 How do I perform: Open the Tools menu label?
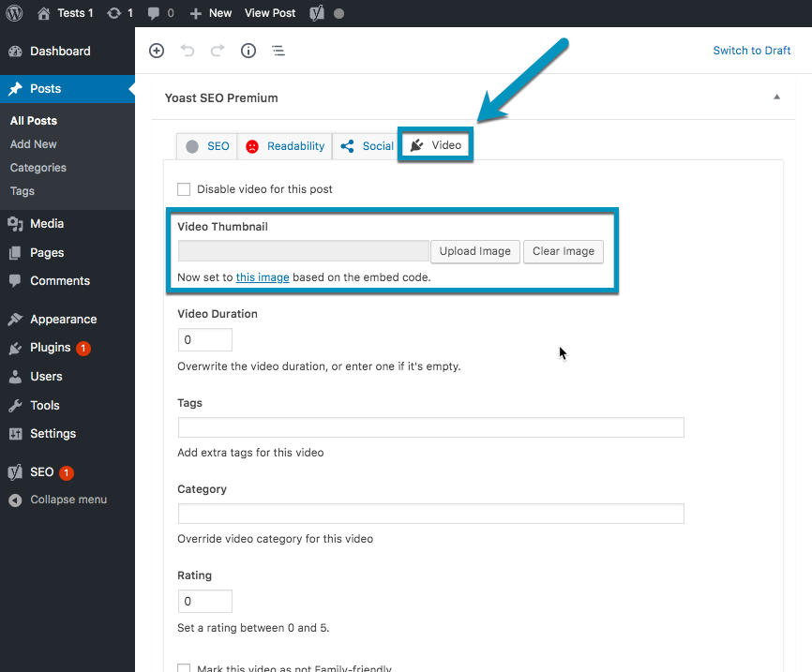click(44, 406)
